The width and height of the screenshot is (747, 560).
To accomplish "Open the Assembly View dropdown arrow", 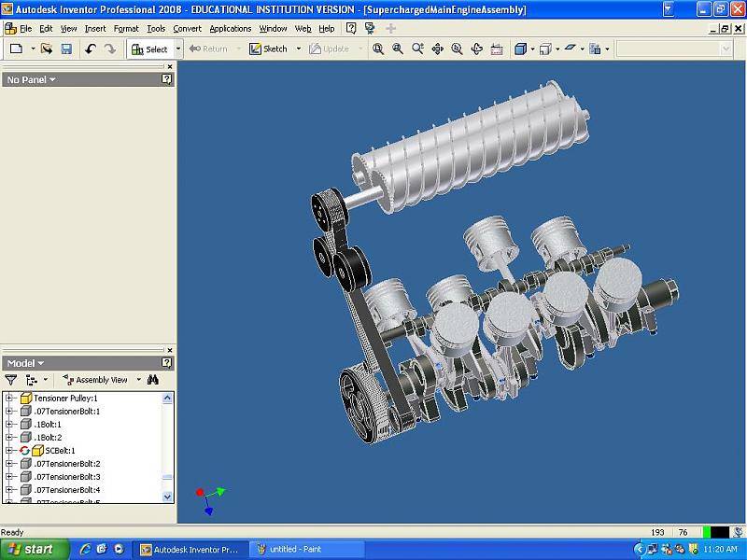I will click(138, 380).
